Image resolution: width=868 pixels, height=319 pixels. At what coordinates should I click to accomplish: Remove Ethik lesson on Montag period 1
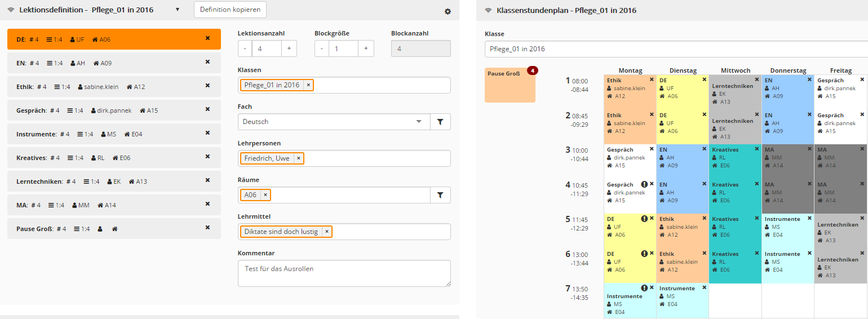coord(652,80)
